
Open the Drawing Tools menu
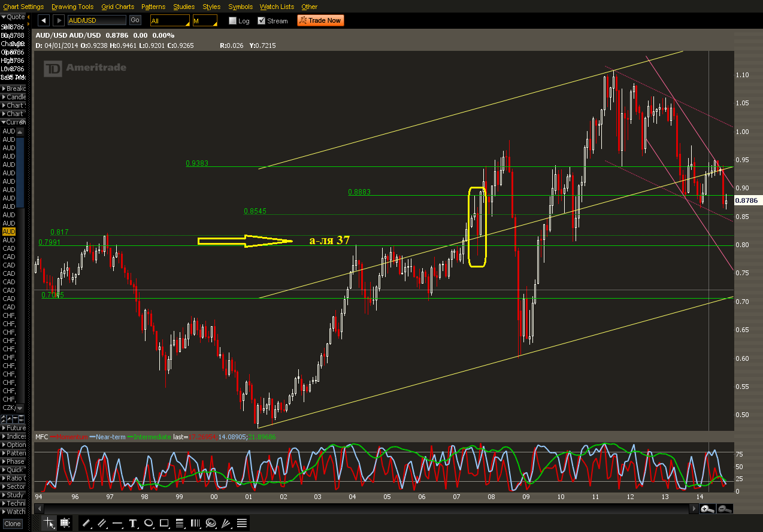point(72,7)
